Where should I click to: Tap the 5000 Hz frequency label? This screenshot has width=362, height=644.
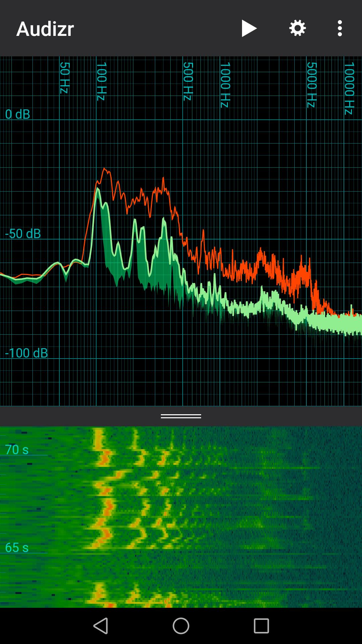312,85
